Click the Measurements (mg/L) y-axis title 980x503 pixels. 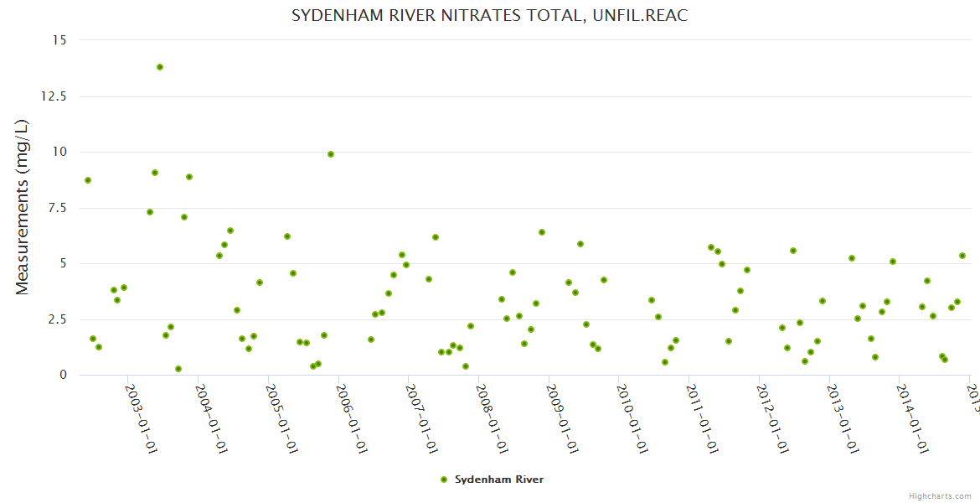coord(23,207)
